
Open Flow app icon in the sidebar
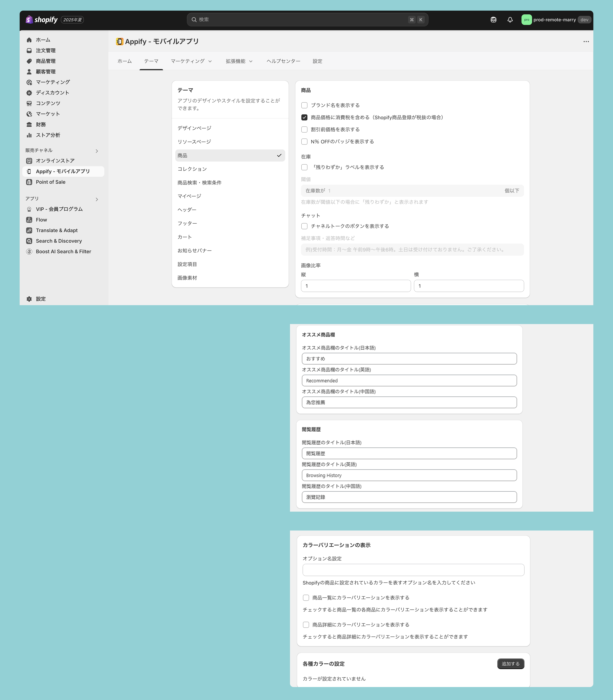click(x=29, y=220)
